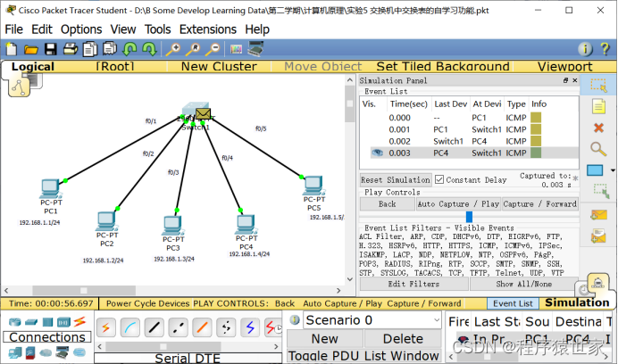Click the envelope PDU on Switch1
This screenshot has width=618, height=364.
click(x=203, y=114)
